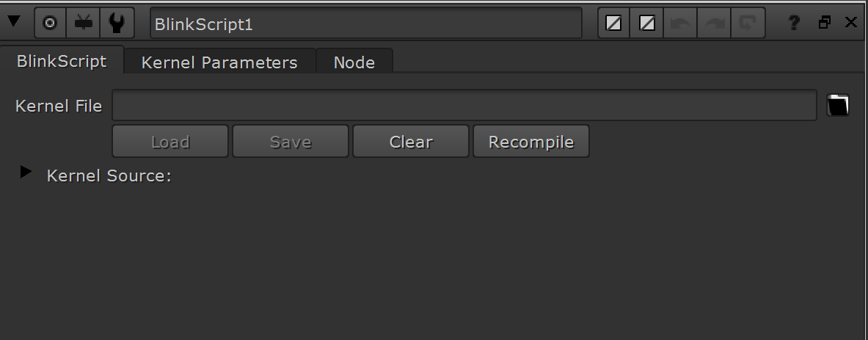Click the node inputs icon beside the wrench

coord(84,23)
